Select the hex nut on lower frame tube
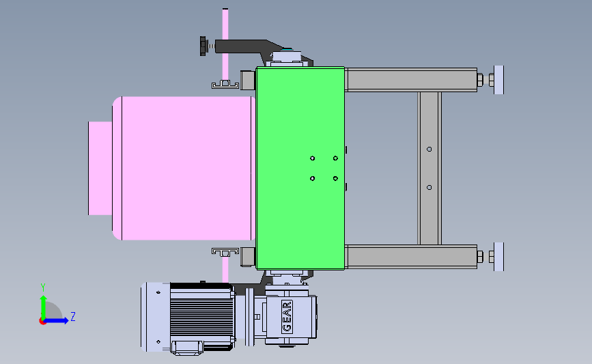Viewport: 592px width, 364px height. point(480,257)
